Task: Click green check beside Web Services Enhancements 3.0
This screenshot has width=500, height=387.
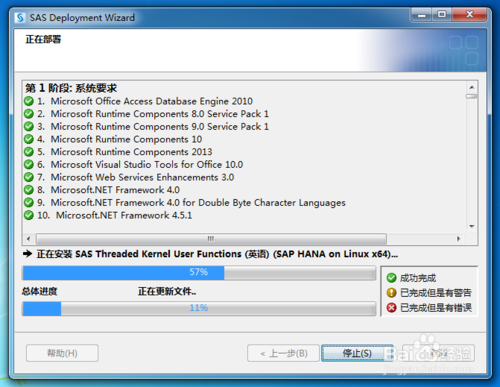Action: pos(29,177)
